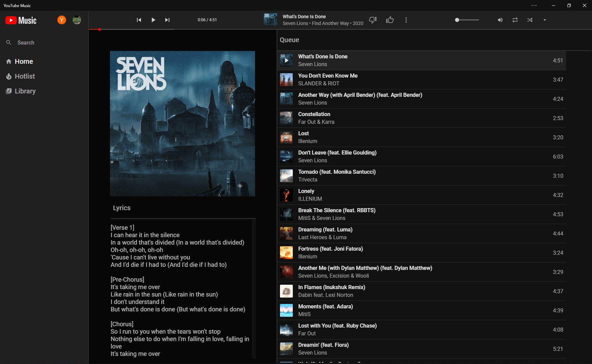
Task: Play Lonely by ILLENIUM
Action: pos(422,195)
